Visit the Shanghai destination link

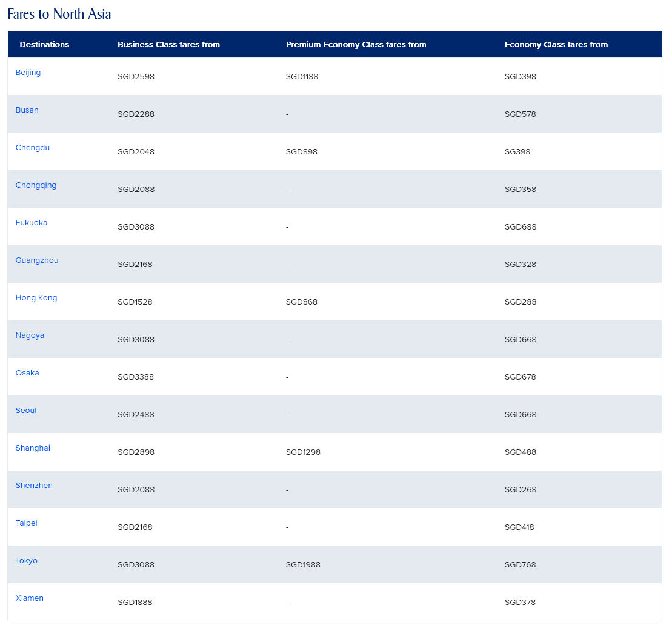pyautogui.click(x=33, y=448)
